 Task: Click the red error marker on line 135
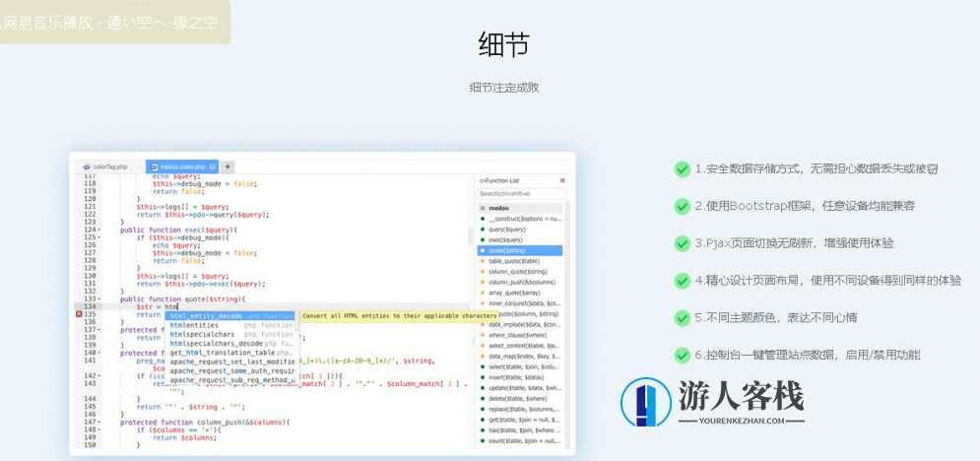tap(79, 314)
